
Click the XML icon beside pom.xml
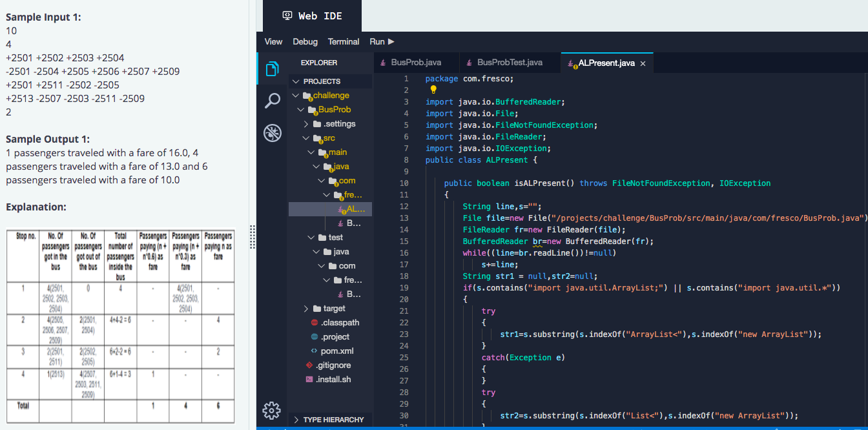[x=313, y=351]
